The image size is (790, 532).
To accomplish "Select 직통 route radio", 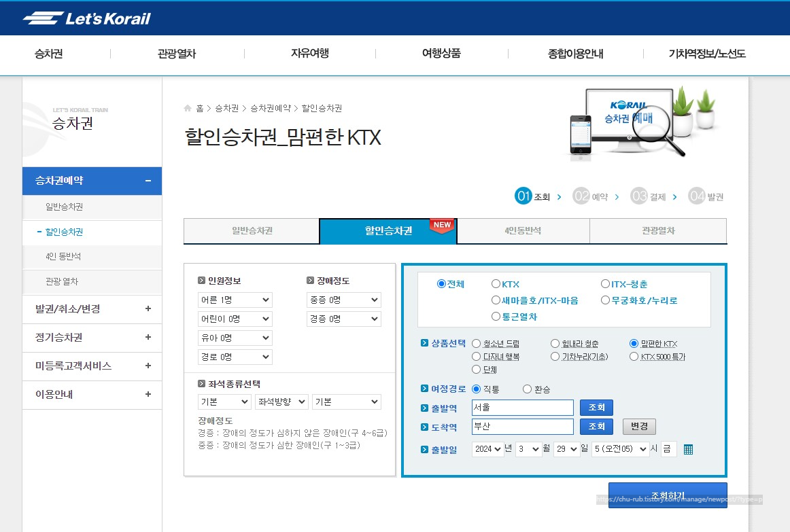I will (476, 389).
